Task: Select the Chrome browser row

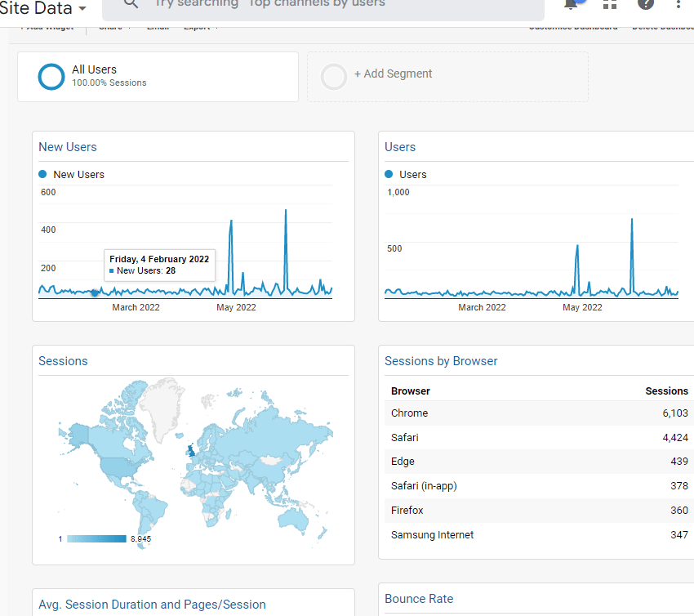Action: pos(539,413)
